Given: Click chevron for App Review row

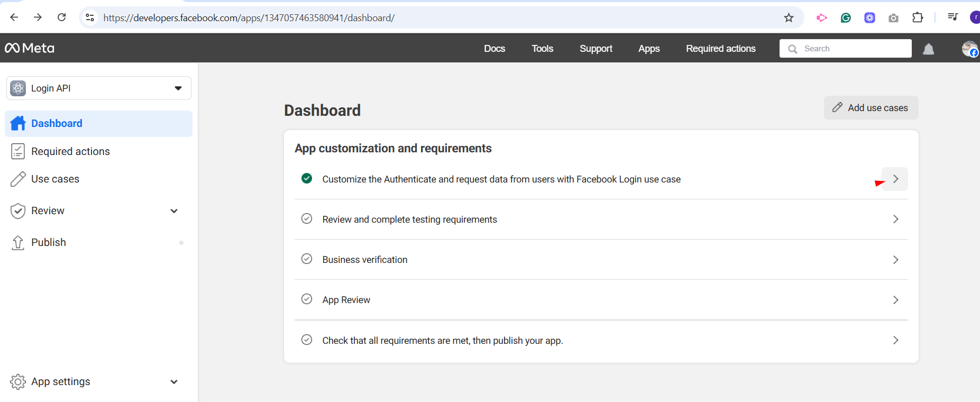Looking at the screenshot, I should tap(895, 300).
